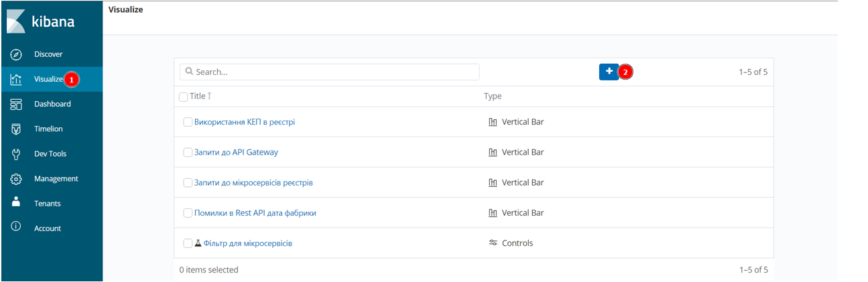Click the Type column header
Image resolution: width=868 pixels, height=282 pixels.
[493, 96]
